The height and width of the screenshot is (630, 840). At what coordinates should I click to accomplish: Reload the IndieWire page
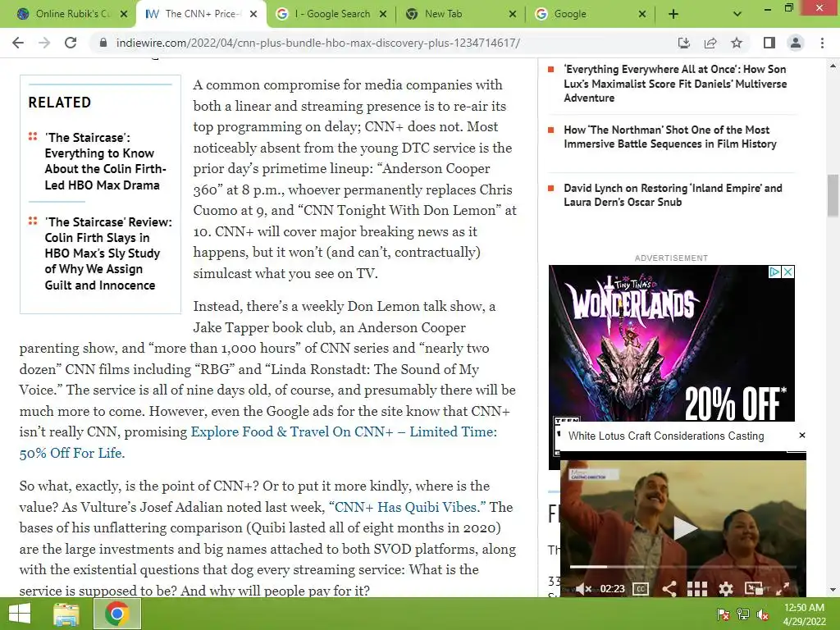71,43
